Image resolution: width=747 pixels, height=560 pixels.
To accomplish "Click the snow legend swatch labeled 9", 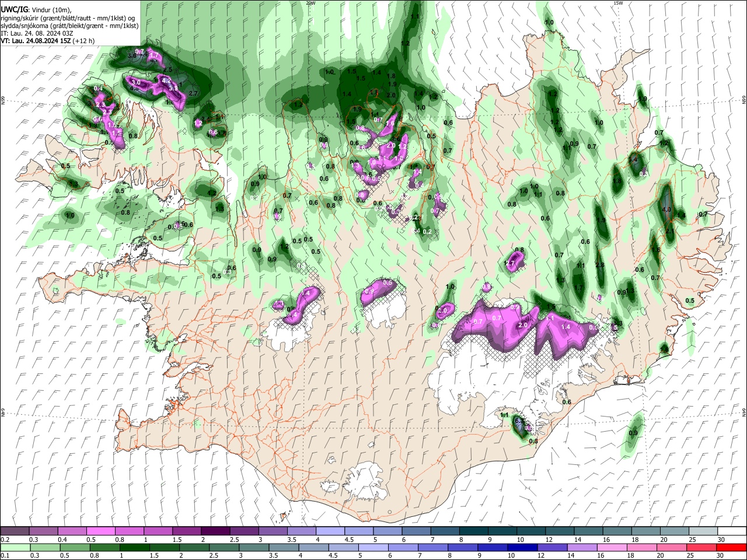I will 501,531.
